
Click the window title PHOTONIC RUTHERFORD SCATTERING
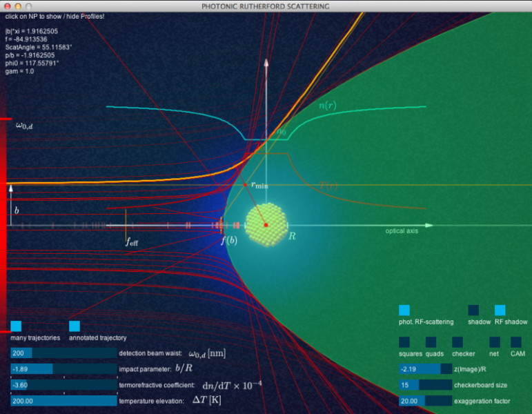pos(266,6)
